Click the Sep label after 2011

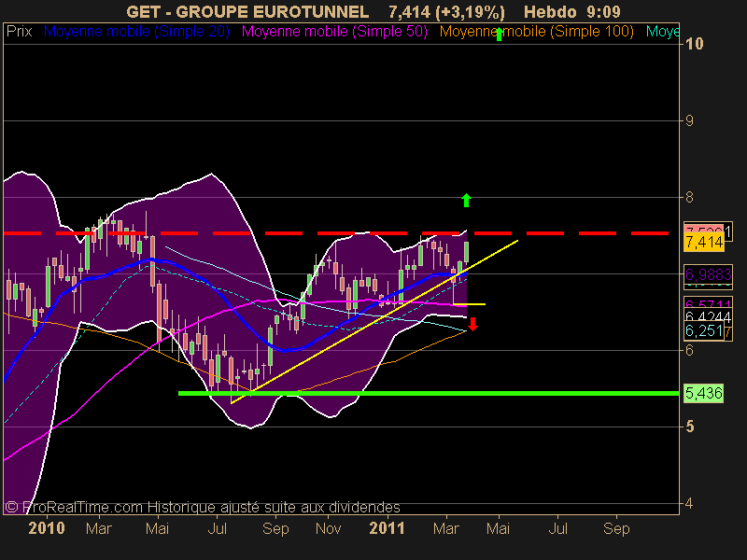[x=616, y=528]
